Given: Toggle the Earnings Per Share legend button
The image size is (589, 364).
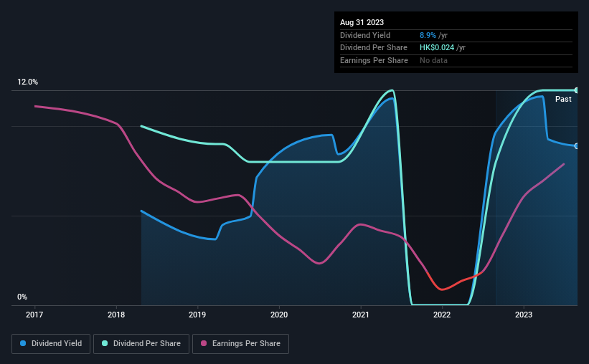Looking at the screenshot, I should click(x=240, y=343).
